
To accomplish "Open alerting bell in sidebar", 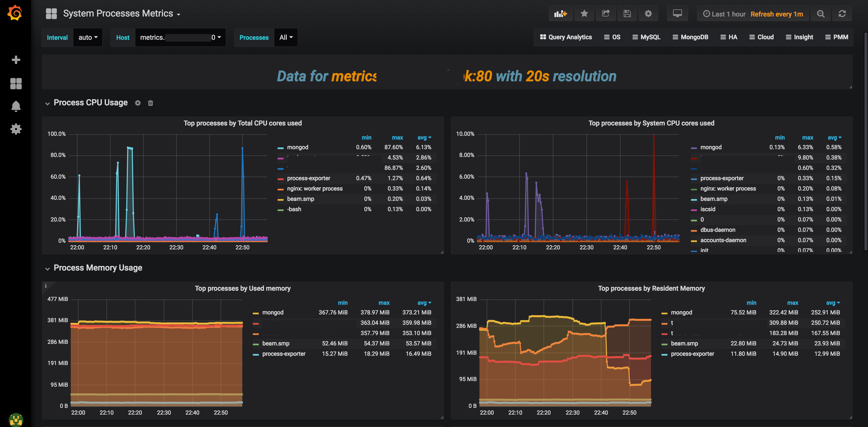I will [16, 106].
